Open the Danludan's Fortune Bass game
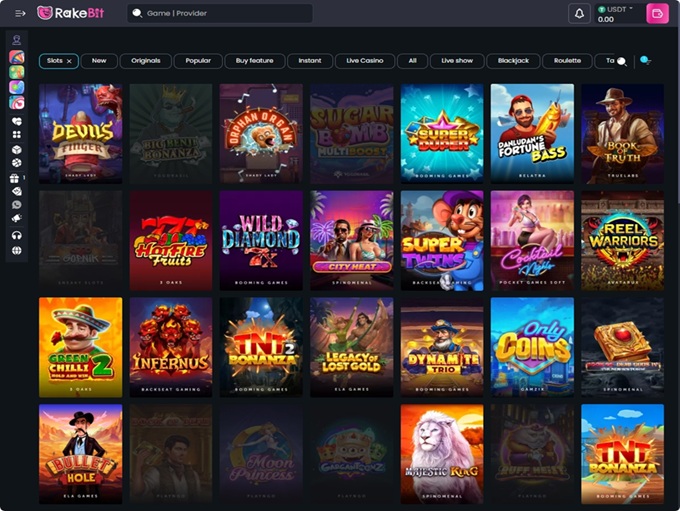This screenshot has width=680, height=511. (532, 134)
